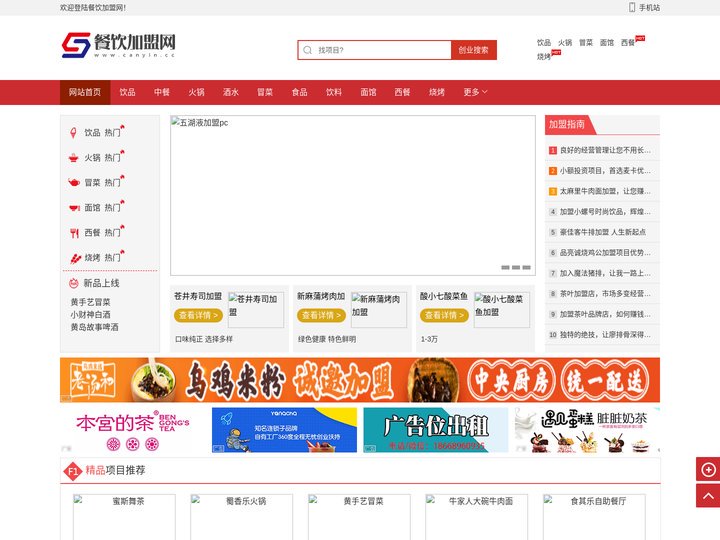Open the 中餐 nav menu item
Image resolution: width=720 pixels, height=540 pixels.
click(162, 92)
